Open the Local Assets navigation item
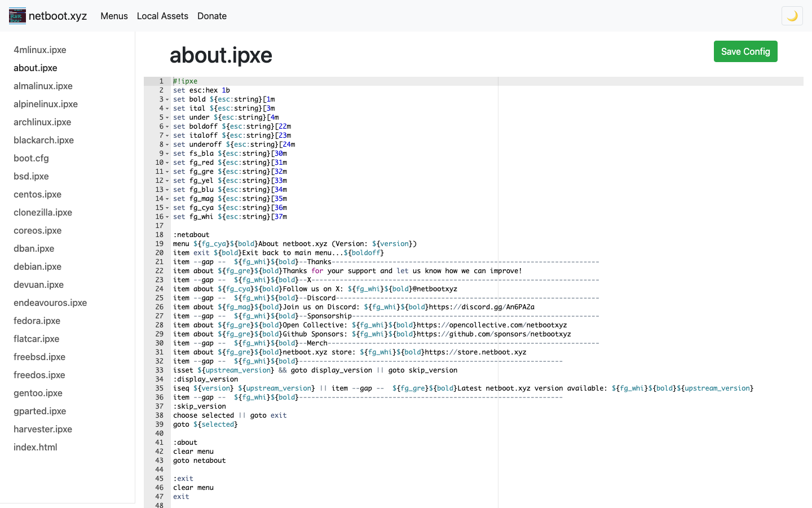812x508 pixels. tap(162, 16)
